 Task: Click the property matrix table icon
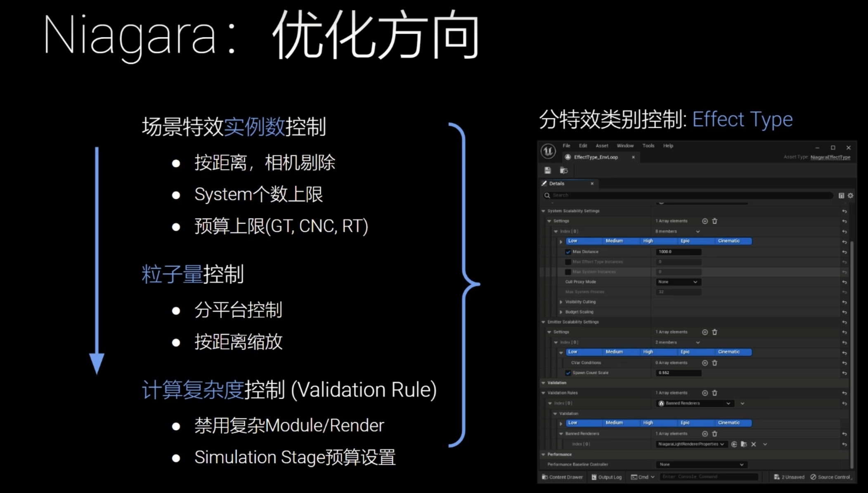(x=841, y=196)
